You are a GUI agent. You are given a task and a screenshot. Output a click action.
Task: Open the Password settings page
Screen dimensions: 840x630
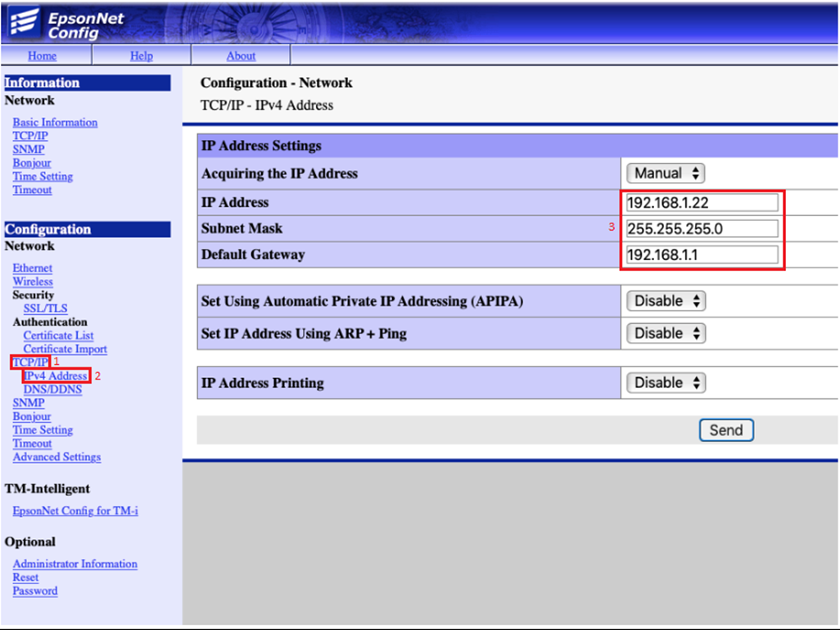pos(34,591)
